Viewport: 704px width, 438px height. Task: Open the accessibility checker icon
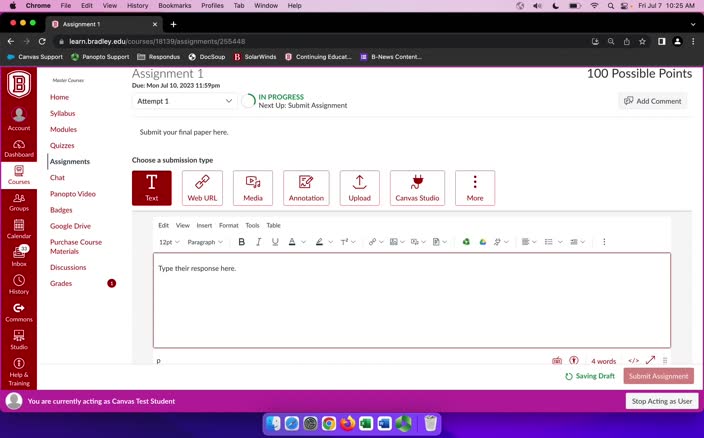[x=574, y=361]
